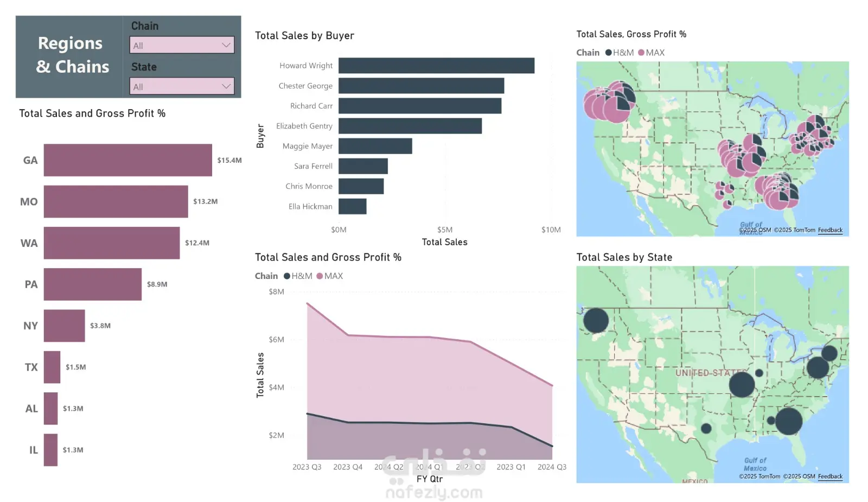Viewport: 868px width, 502px height.
Task: Open the Chain slicer dropdown
Action: coord(182,45)
